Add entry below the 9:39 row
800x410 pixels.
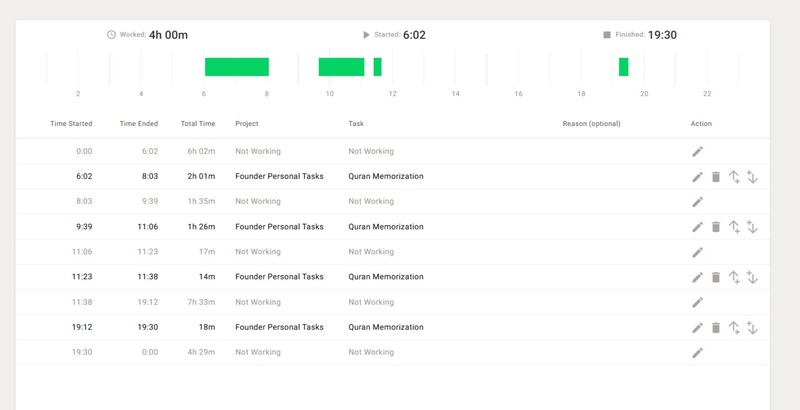coord(752,227)
